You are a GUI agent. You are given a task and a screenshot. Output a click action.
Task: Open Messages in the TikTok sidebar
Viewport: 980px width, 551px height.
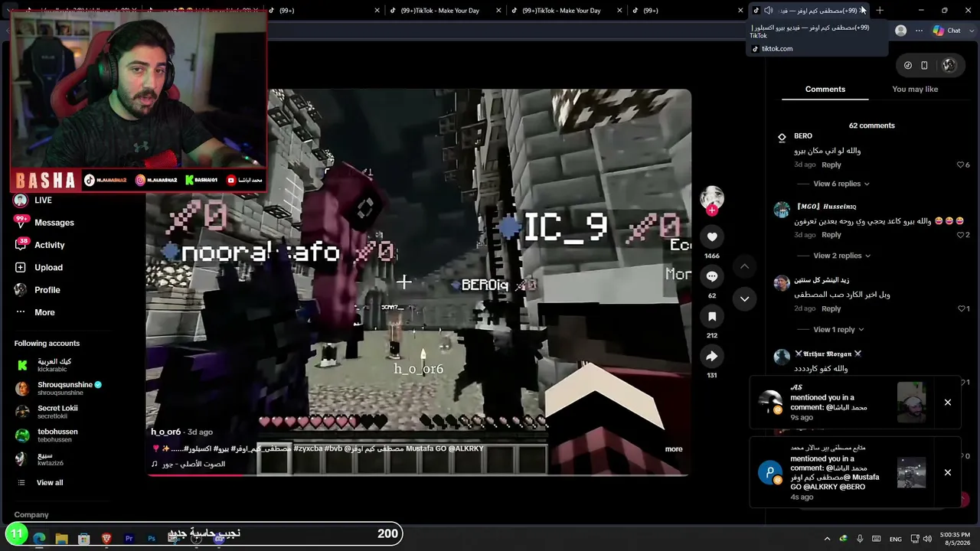pos(54,223)
